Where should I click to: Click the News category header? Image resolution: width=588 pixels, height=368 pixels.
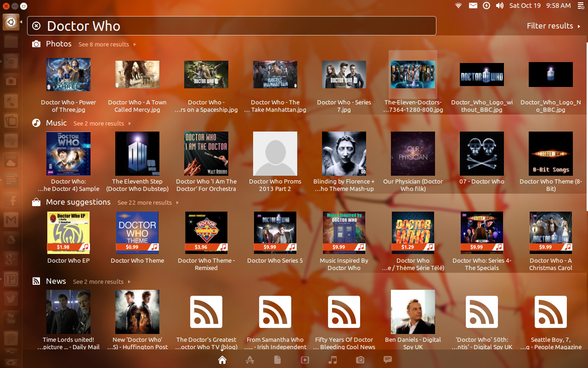pyautogui.click(x=56, y=281)
